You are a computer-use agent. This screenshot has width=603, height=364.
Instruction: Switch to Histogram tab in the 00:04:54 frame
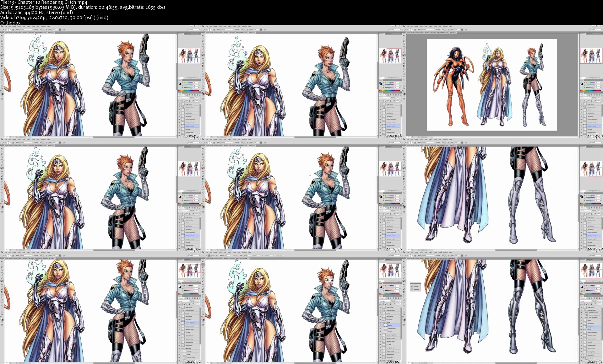click(187, 34)
